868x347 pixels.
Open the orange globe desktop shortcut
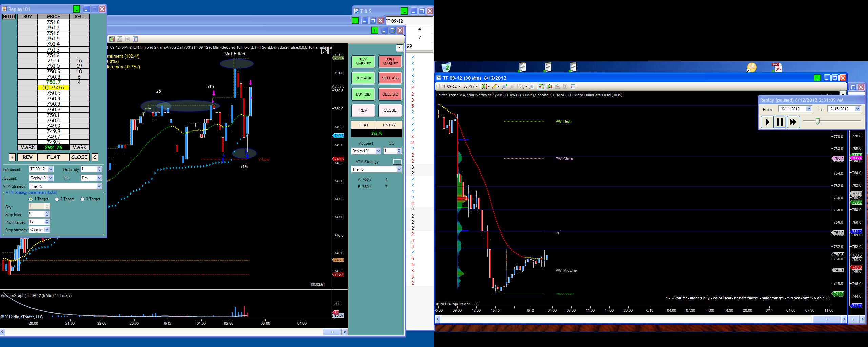click(751, 67)
